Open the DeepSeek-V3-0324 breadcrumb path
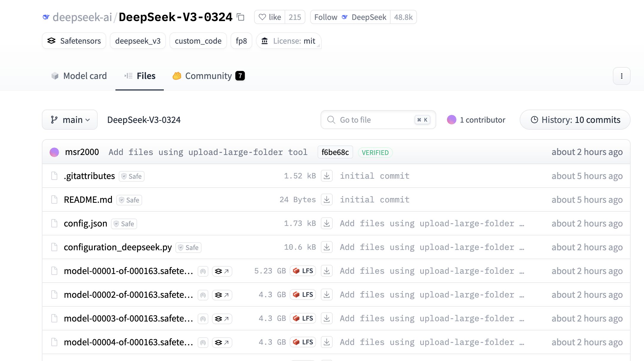The image size is (644, 361). (144, 120)
